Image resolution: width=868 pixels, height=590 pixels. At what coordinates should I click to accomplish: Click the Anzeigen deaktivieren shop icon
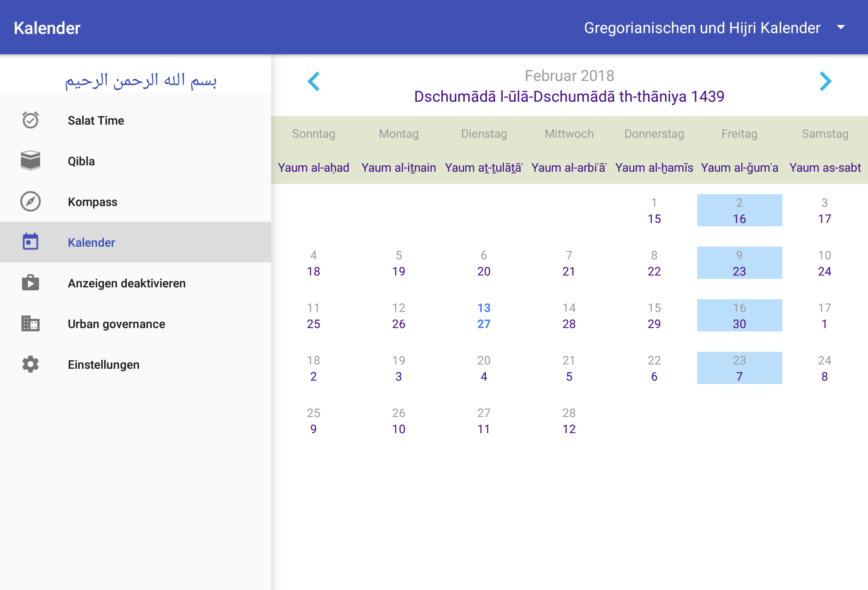click(x=31, y=283)
